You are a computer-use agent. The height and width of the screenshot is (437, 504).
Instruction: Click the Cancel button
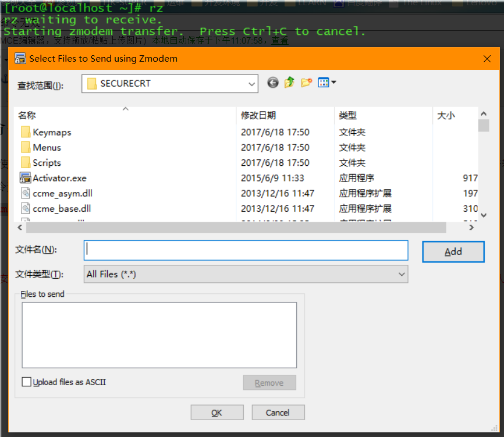click(x=278, y=413)
